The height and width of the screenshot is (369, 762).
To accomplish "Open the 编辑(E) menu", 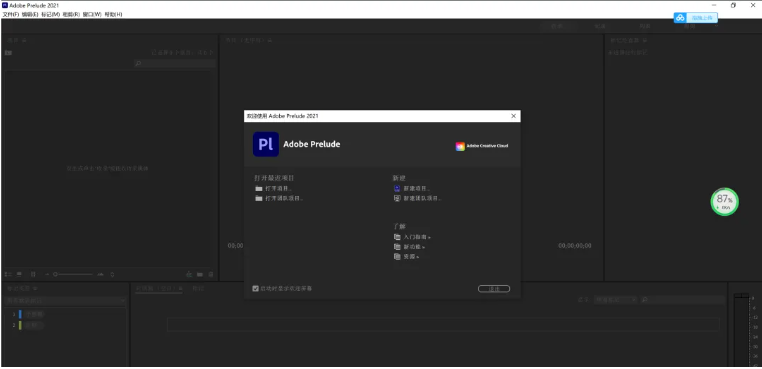I will click(30, 15).
